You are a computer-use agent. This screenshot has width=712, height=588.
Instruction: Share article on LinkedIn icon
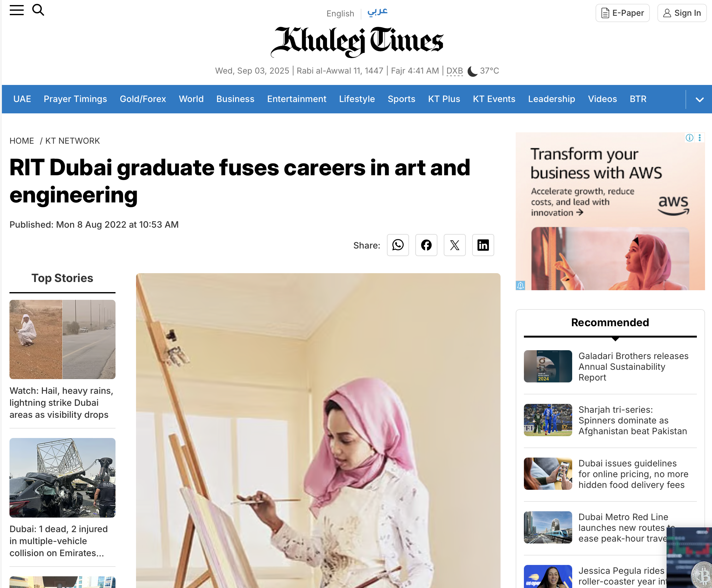(x=483, y=245)
